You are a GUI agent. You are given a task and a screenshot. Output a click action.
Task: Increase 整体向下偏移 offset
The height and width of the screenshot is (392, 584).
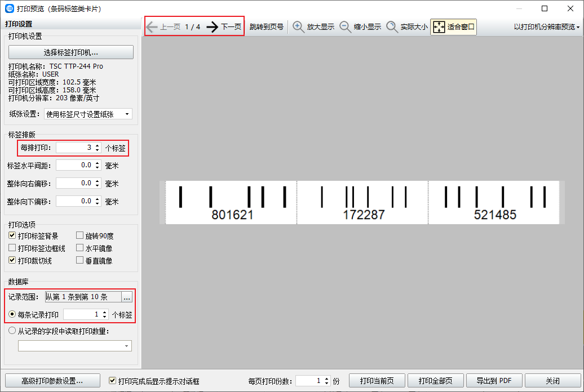click(97, 199)
